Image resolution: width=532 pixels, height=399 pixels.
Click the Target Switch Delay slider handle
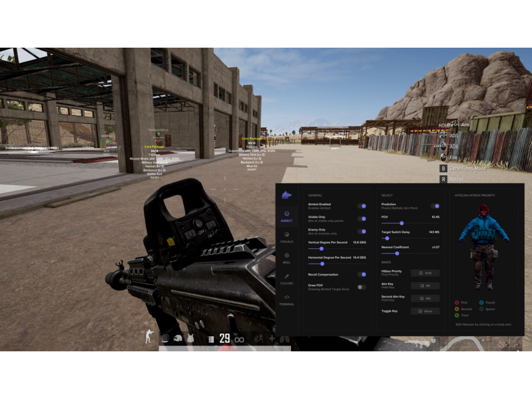387,238
